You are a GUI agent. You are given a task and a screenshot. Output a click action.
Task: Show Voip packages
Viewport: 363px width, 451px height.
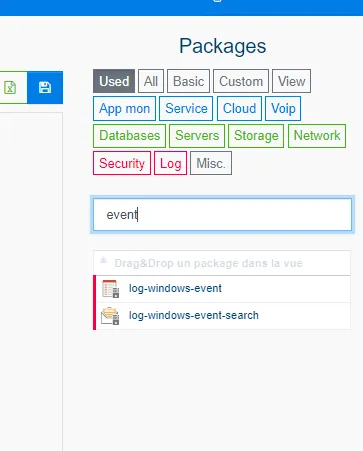(x=283, y=108)
